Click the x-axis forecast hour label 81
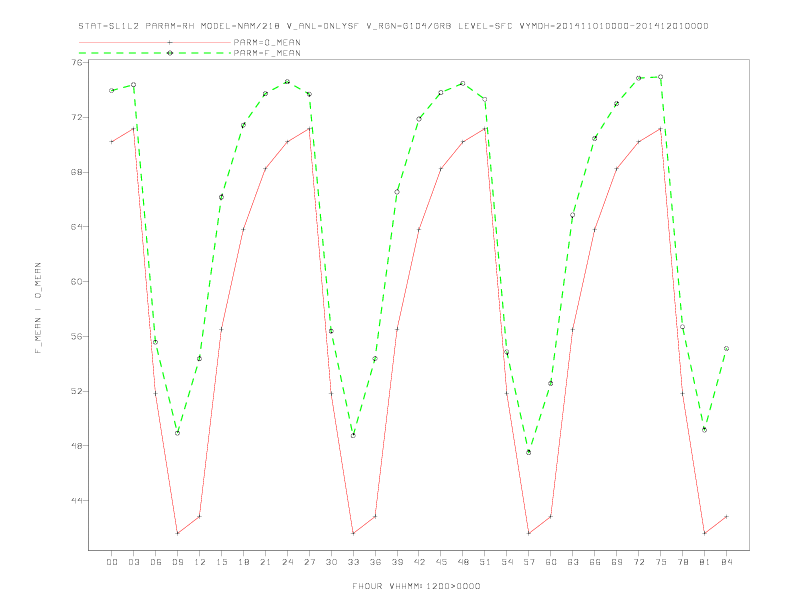The image size is (792, 612). tap(705, 562)
